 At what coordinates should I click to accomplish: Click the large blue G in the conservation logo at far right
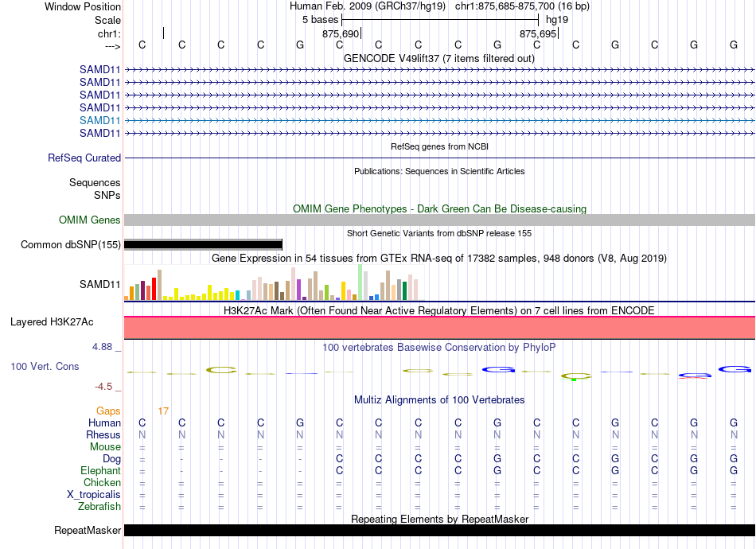tap(735, 370)
